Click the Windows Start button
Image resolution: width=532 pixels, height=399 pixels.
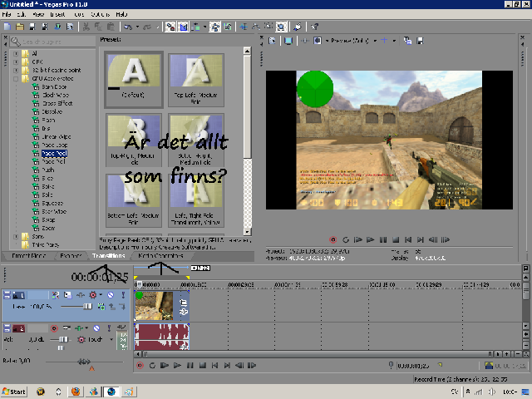click(x=14, y=392)
